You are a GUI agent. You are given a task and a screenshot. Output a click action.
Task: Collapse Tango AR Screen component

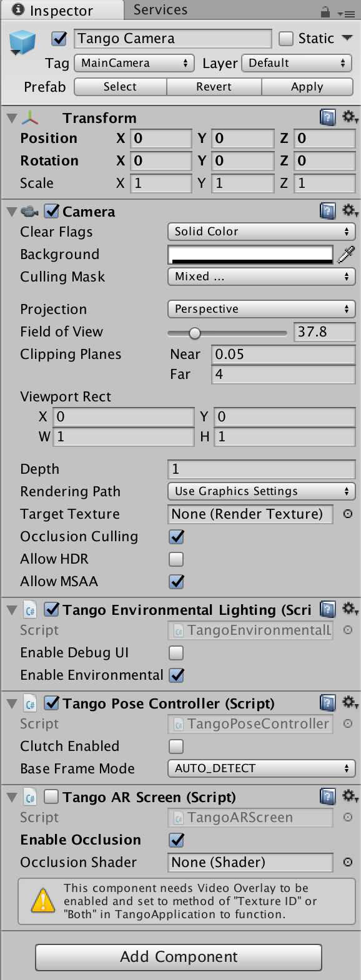click(12, 797)
